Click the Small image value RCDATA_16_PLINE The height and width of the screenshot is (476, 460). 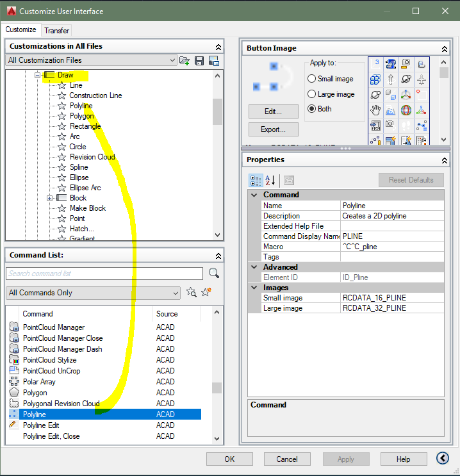point(392,298)
